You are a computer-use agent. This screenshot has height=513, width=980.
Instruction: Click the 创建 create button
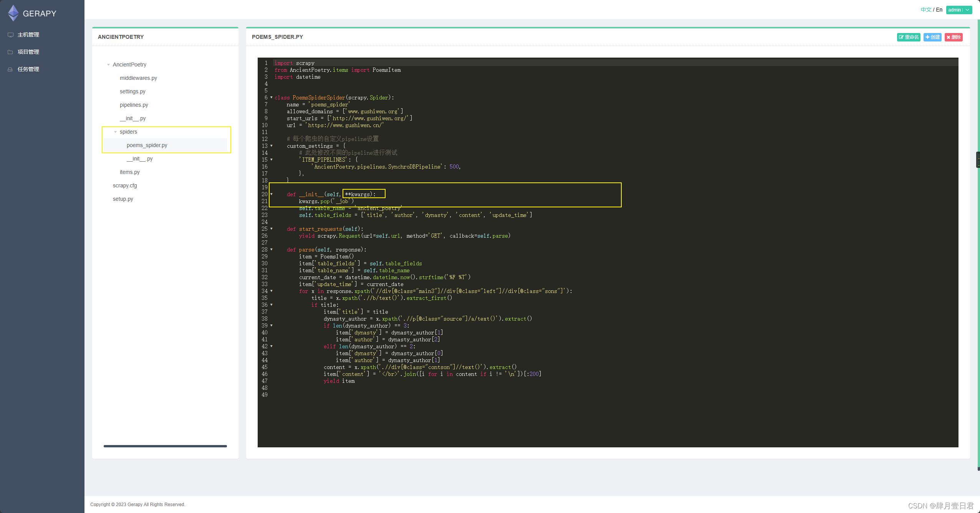pyautogui.click(x=932, y=37)
